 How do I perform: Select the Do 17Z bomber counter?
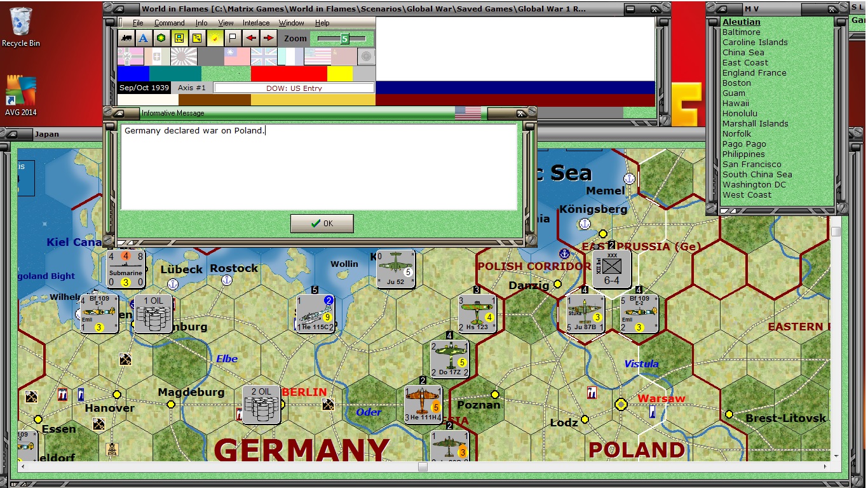[x=451, y=358]
